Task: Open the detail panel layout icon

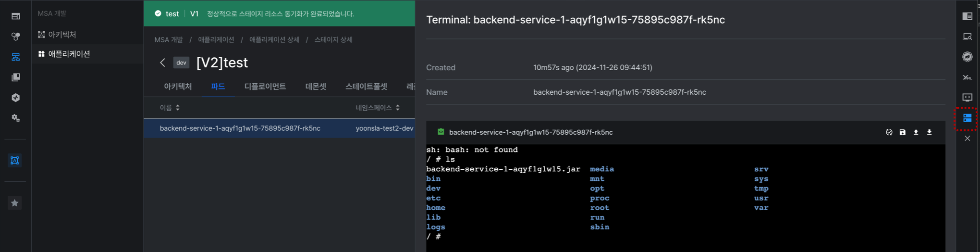Action: 968,16
